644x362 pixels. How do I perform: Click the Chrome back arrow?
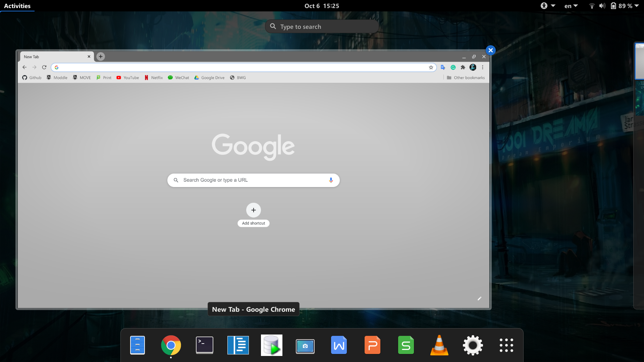click(24, 67)
